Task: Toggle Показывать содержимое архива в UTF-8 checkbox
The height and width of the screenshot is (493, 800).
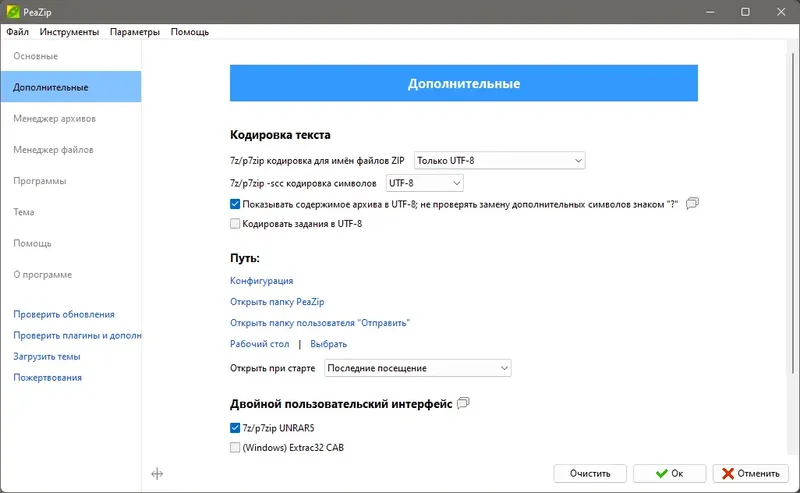Action: click(236, 204)
